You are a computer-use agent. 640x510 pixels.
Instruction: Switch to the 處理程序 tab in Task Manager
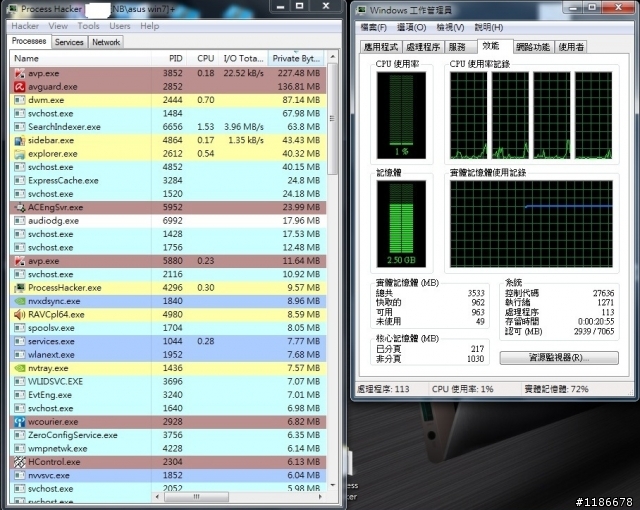[x=423, y=47]
